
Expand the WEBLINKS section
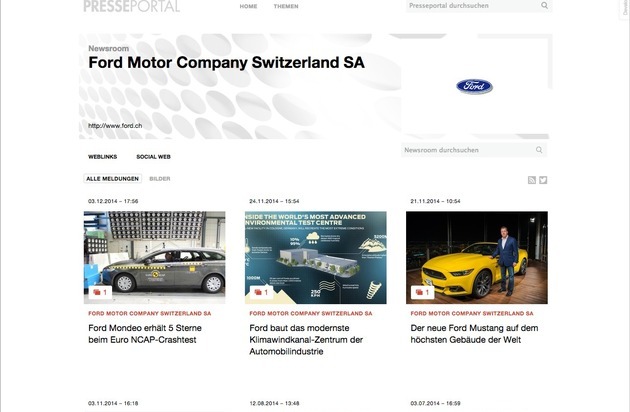coord(102,157)
